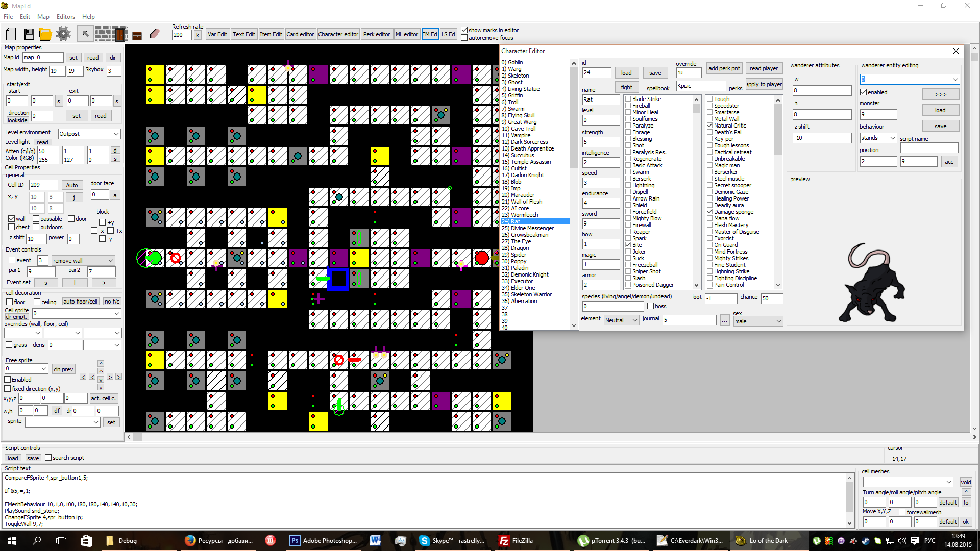Viewport: 980px width, 551px height.
Task: Uncheck the Natural Critic perk
Action: point(710,126)
